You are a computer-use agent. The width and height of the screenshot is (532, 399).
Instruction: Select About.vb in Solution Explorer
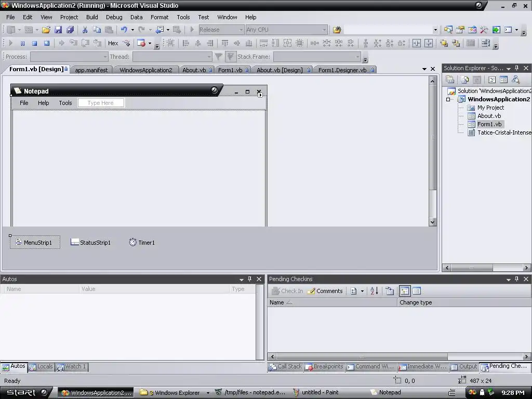489,116
